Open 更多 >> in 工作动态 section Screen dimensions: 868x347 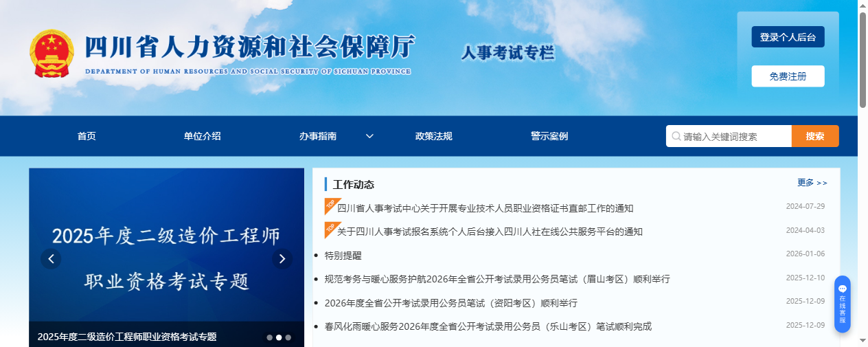812,183
